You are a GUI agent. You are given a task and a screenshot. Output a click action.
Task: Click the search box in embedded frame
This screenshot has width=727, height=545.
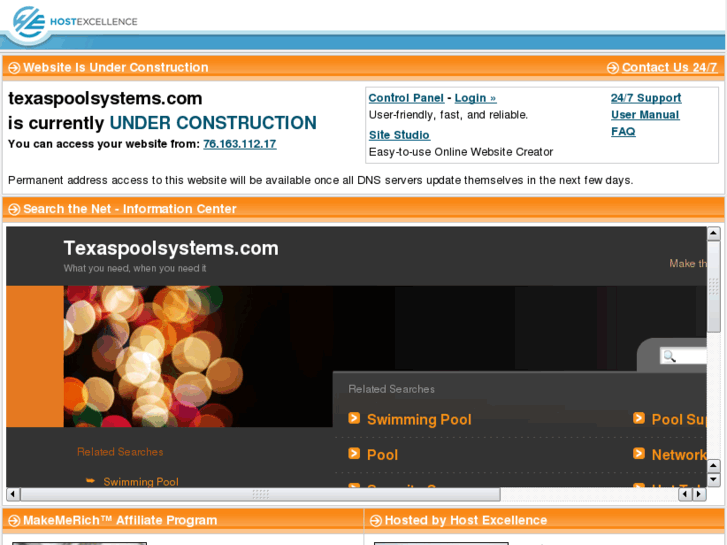click(683, 356)
